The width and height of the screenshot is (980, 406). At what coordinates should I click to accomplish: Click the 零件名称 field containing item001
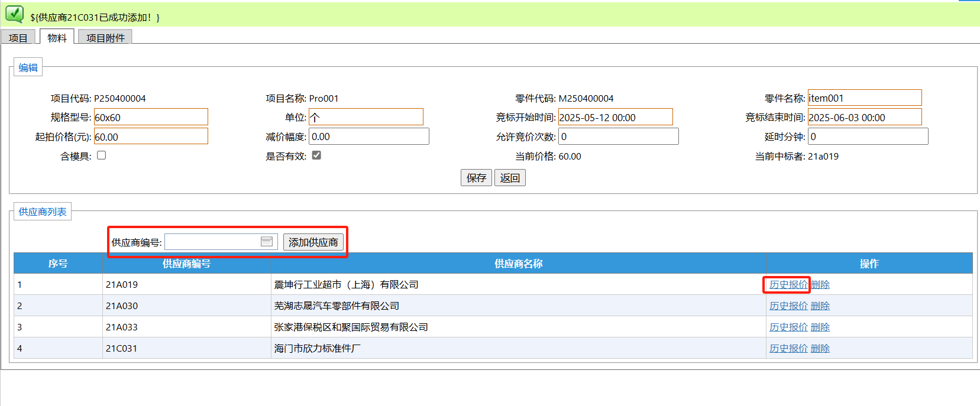click(864, 98)
